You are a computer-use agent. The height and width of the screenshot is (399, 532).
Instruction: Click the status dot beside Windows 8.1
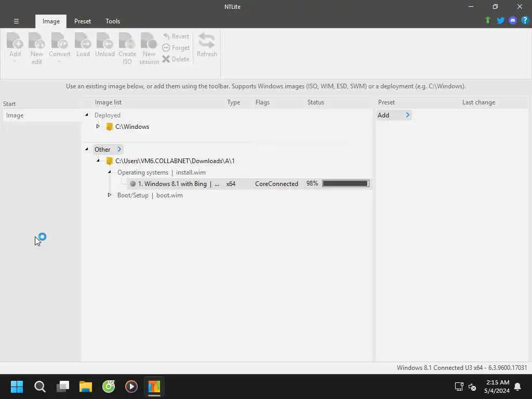(132, 183)
